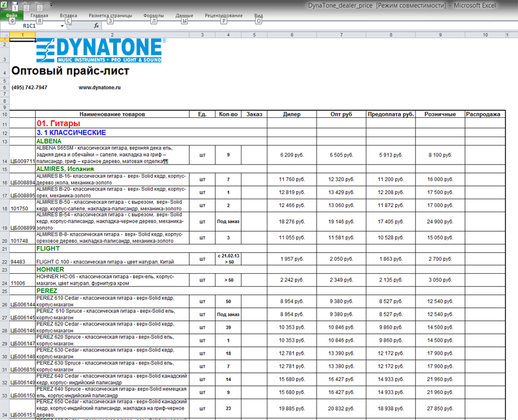Click the Распродажа header cell
The image size is (518, 420).
(485, 115)
